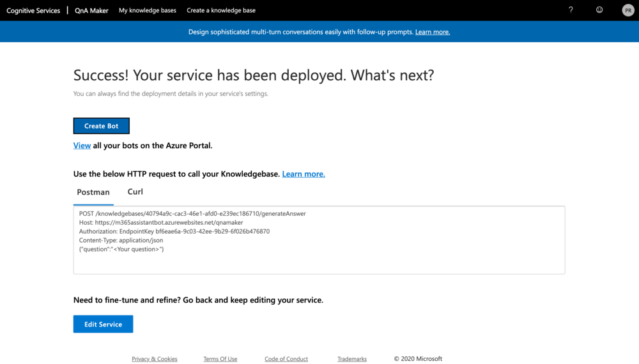Click the © 2020 Microsoft text

[x=418, y=359]
